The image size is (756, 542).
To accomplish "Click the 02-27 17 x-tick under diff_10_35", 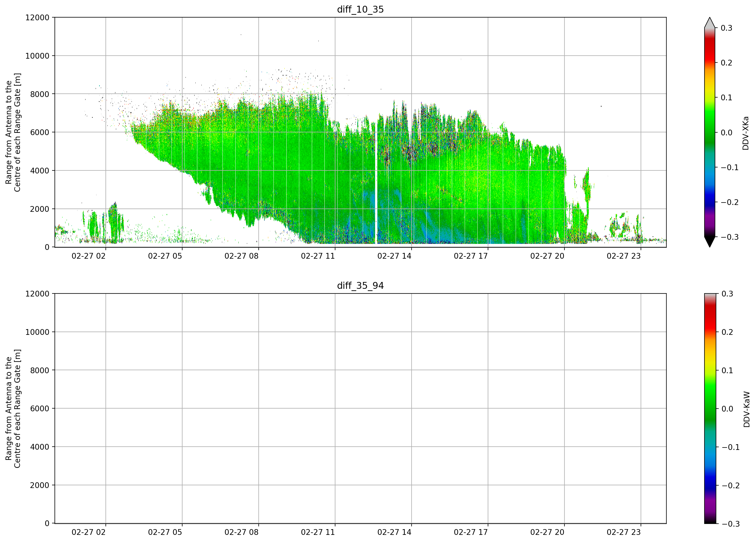I will click(x=471, y=256).
